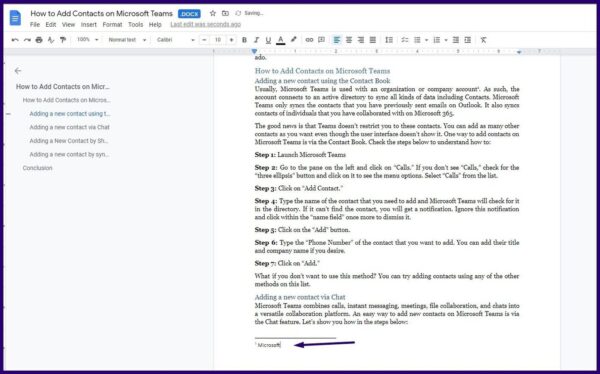Click the Clear formatting icon
This screenshot has height=374, width=600.
coord(483,40)
